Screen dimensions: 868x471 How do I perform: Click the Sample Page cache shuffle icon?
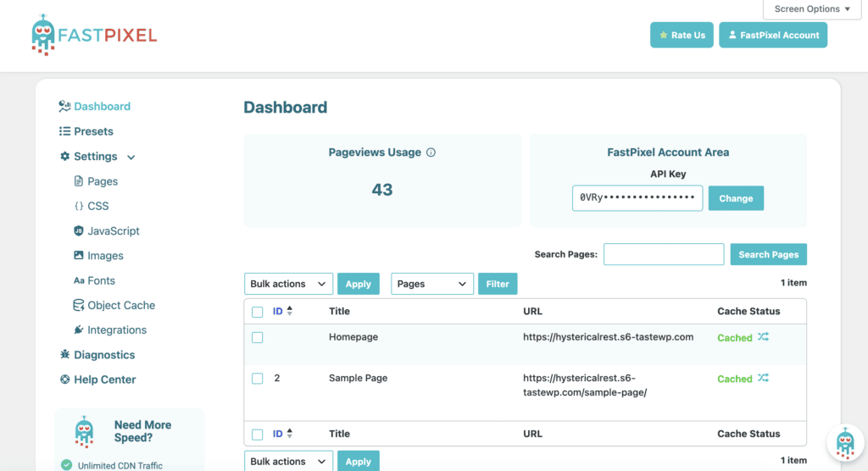pyautogui.click(x=764, y=378)
